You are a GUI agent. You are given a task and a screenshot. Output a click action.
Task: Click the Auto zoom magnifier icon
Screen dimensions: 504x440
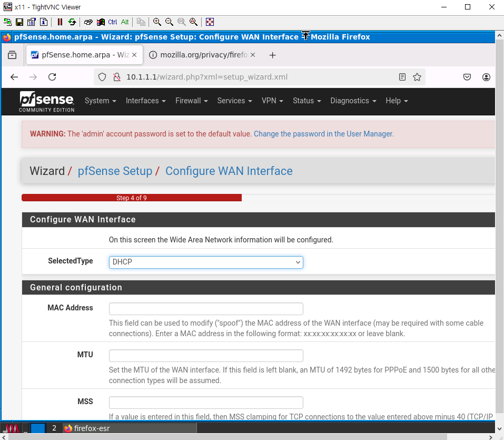click(x=193, y=22)
